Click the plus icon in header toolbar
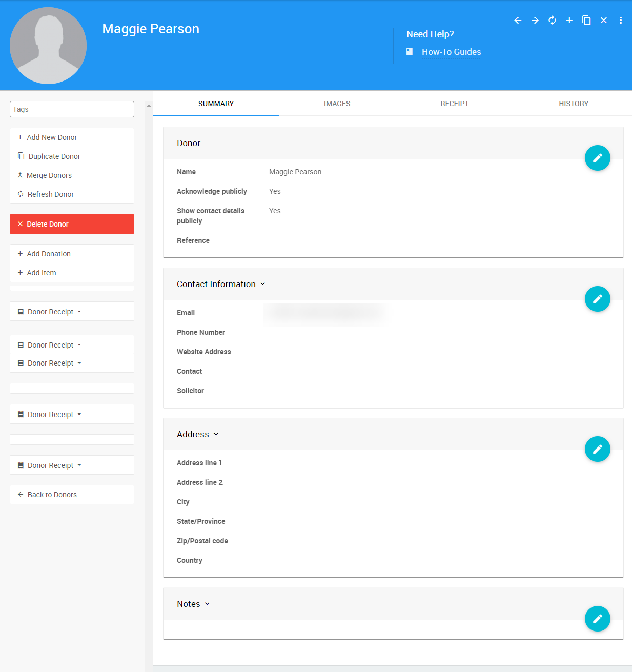The width and height of the screenshot is (632, 672). point(569,21)
